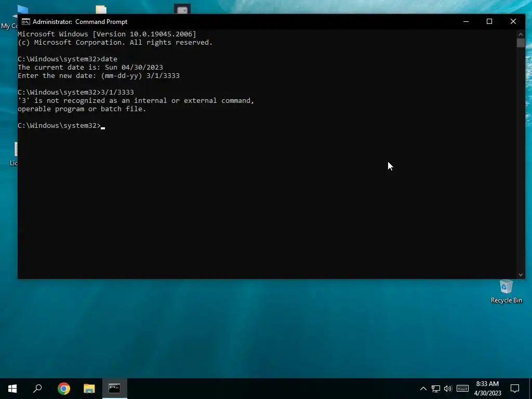Screen dimensions: 532x399
Task: Select the folder desktop icon above the window
Action: (x=101, y=9)
